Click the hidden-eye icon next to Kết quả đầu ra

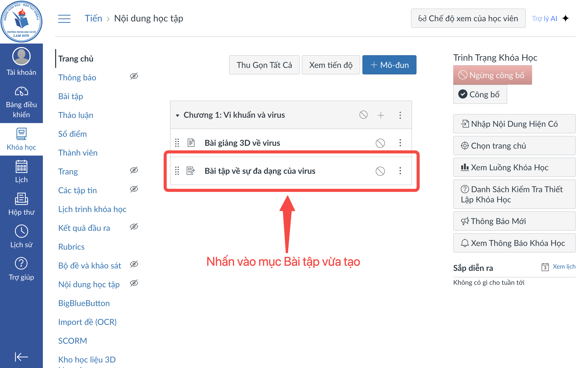click(134, 227)
